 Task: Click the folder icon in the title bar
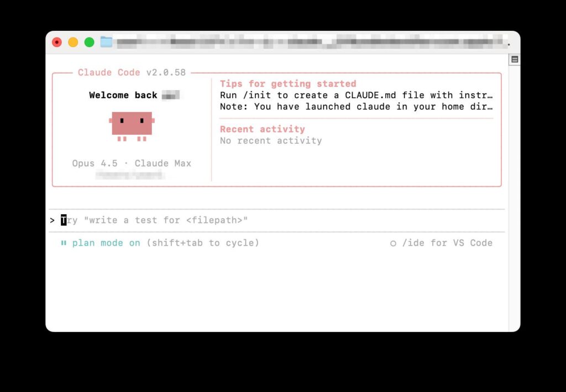click(x=106, y=42)
